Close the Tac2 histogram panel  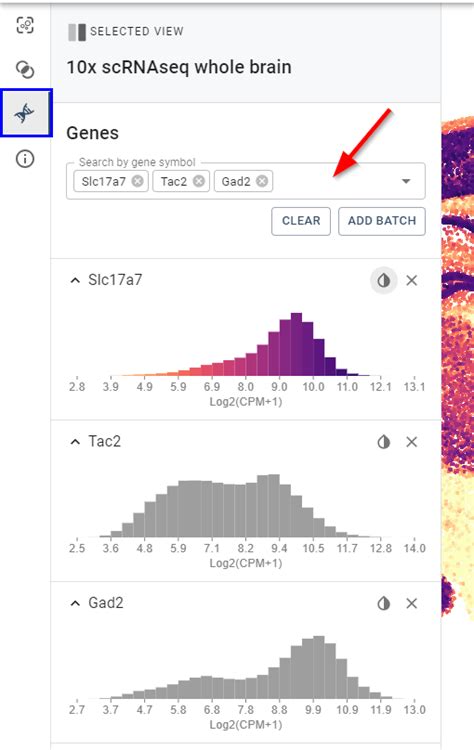click(411, 442)
